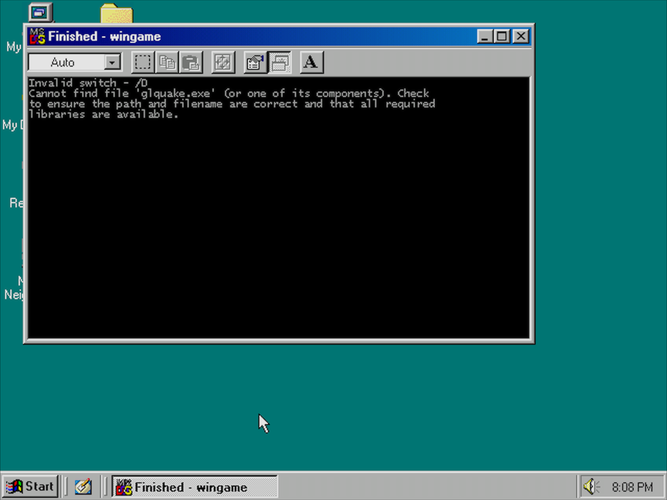The height and width of the screenshot is (500, 667).
Task: Click the Copy toolbar icon
Action: pyautogui.click(x=167, y=62)
